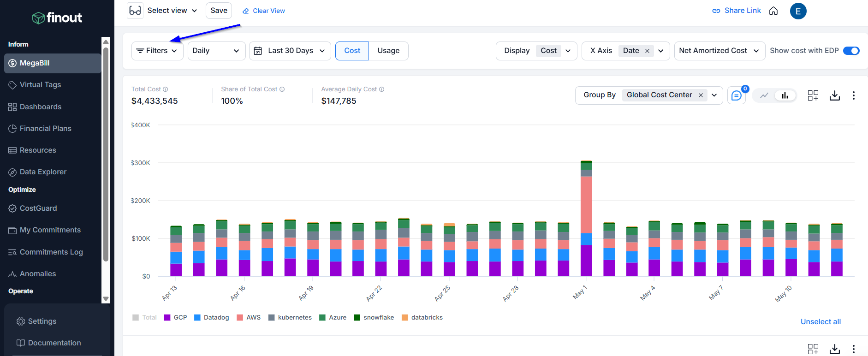868x356 pixels.
Task: Remove Global Cost Center grouping
Action: click(701, 95)
